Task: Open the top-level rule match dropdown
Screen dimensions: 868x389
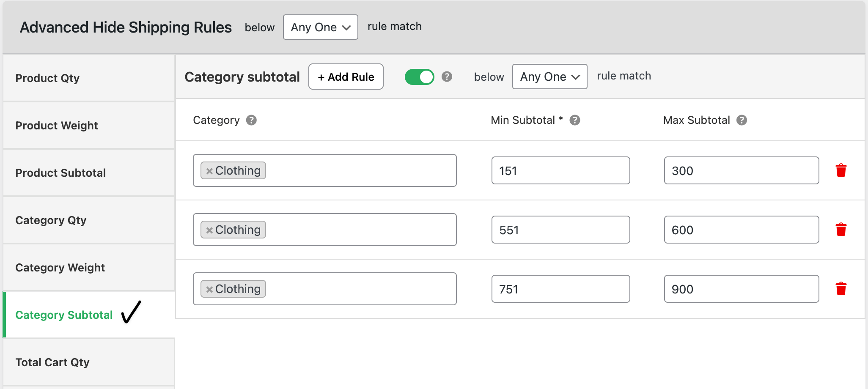Action: click(320, 27)
